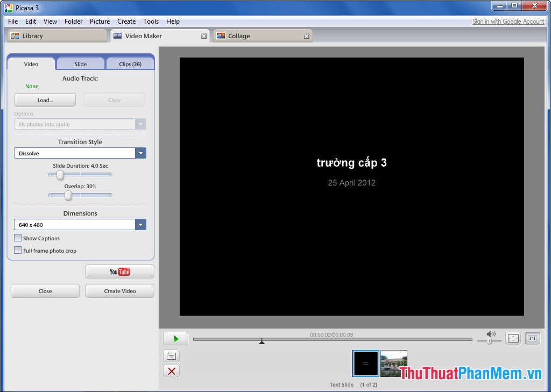Click the Collage tab's picture icon
The width and height of the screenshot is (551, 392).
tap(221, 35)
